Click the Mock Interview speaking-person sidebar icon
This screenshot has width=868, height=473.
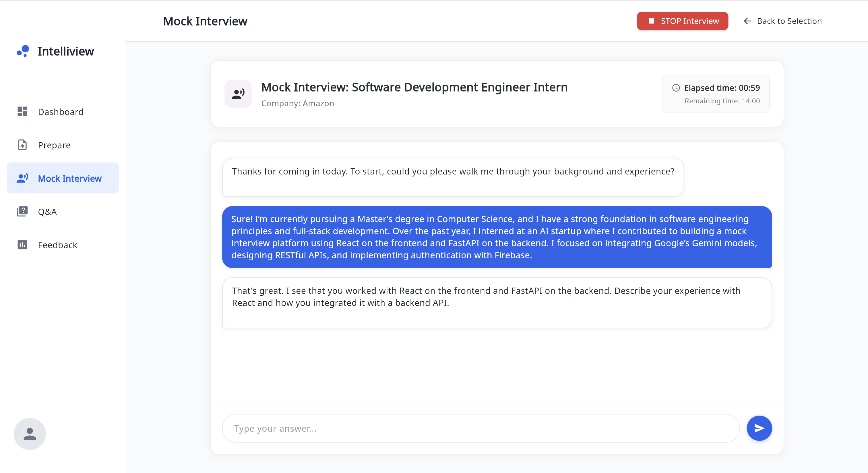tap(22, 178)
